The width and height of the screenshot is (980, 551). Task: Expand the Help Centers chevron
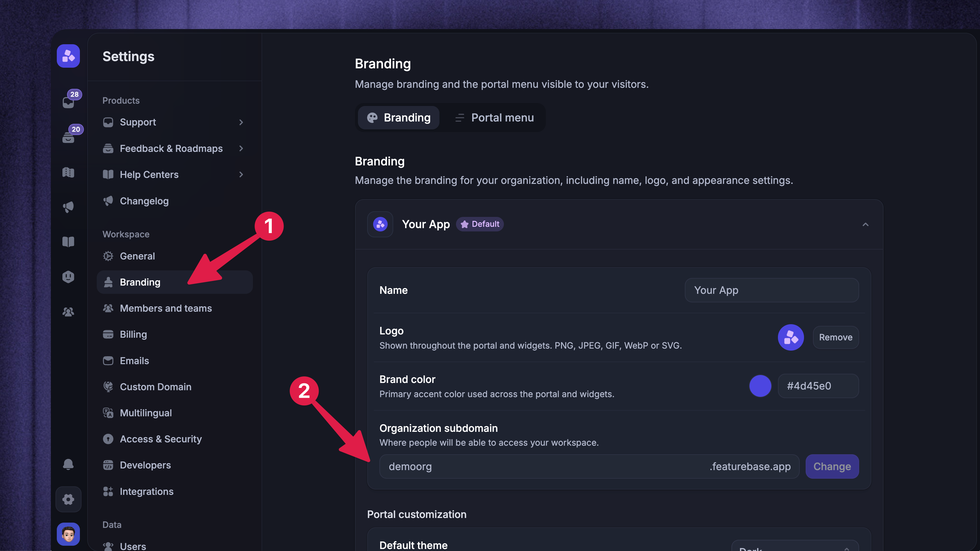click(x=241, y=175)
